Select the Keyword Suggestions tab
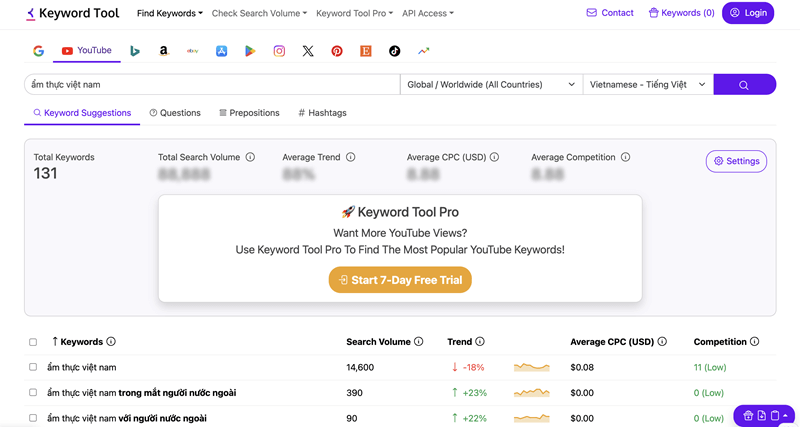 pos(82,113)
